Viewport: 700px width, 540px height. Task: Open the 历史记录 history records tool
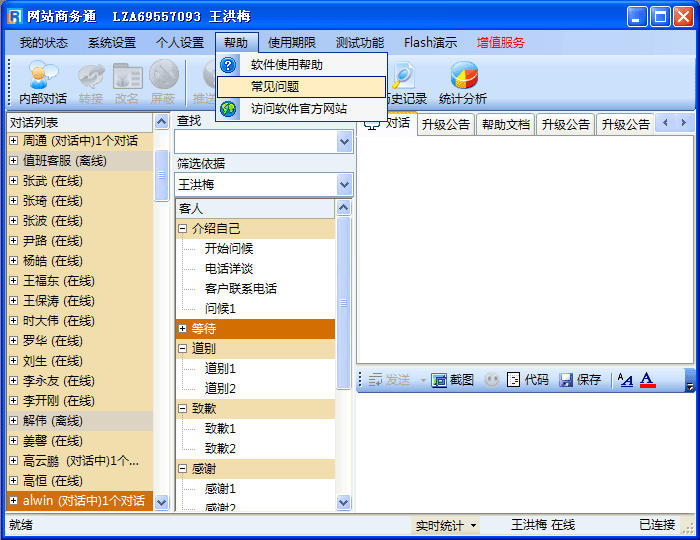click(x=404, y=82)
